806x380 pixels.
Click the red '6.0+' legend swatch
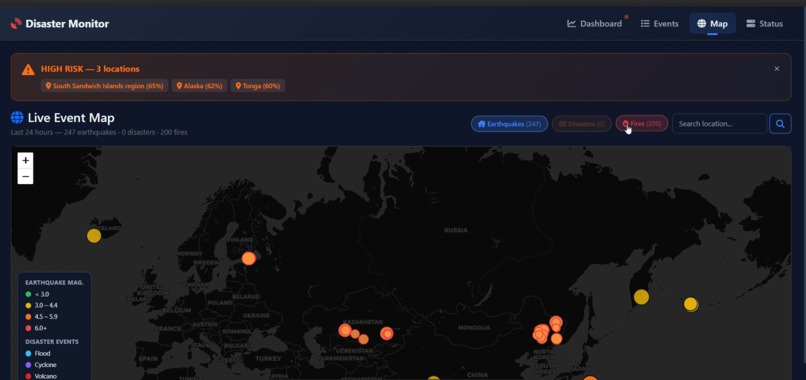28,328
